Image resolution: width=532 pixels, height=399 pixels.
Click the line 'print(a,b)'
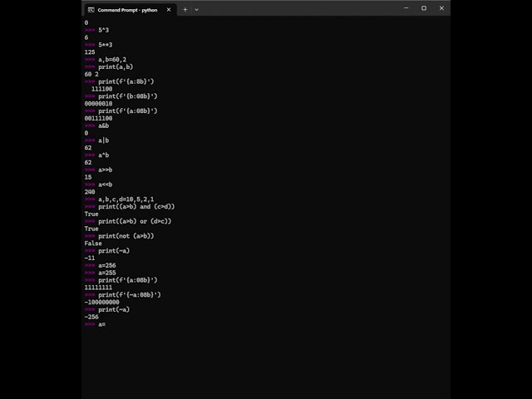tap(109, 66)
